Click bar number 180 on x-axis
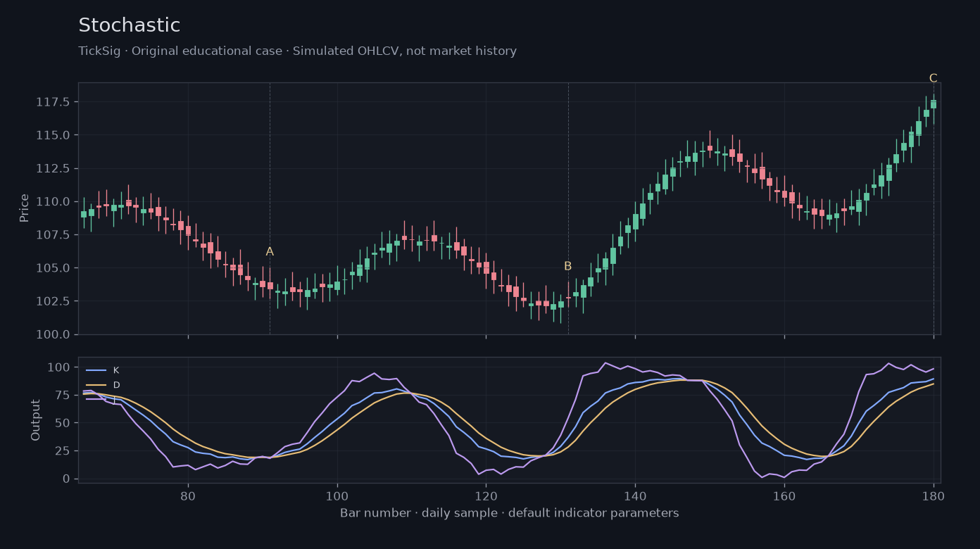 [x=934, y=496]
